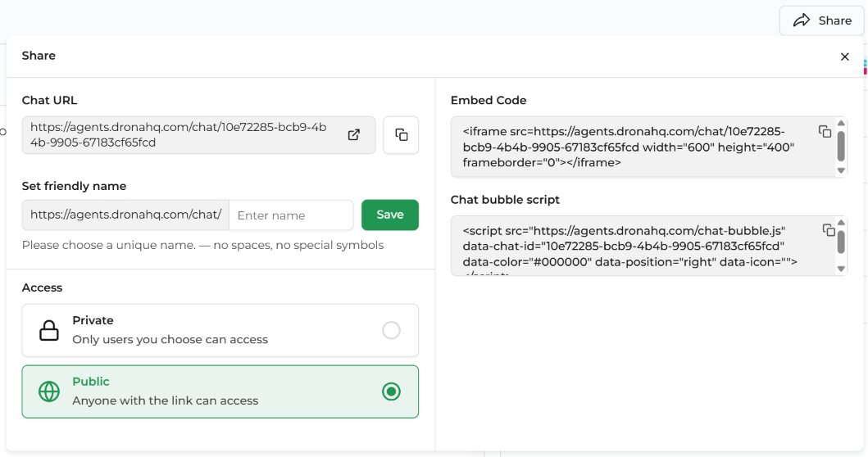Click the Chat URL heading
Screen dimensions: 868x457
pos(49,100)
